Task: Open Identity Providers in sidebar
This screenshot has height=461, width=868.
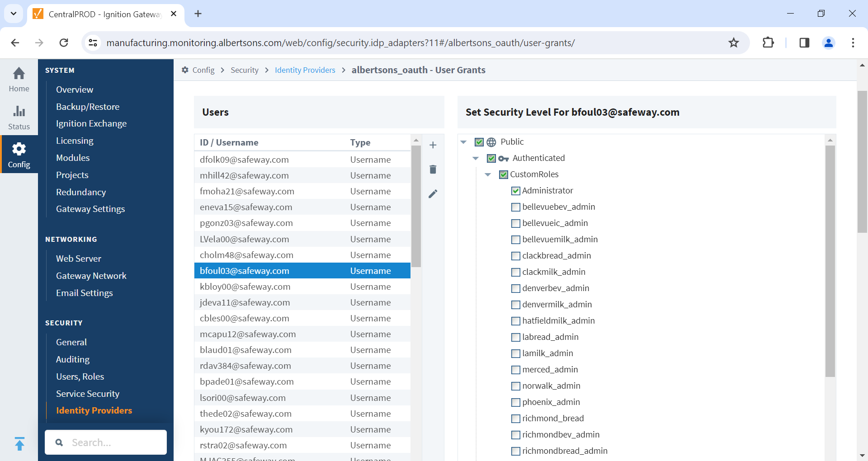Action: (94, 410)
